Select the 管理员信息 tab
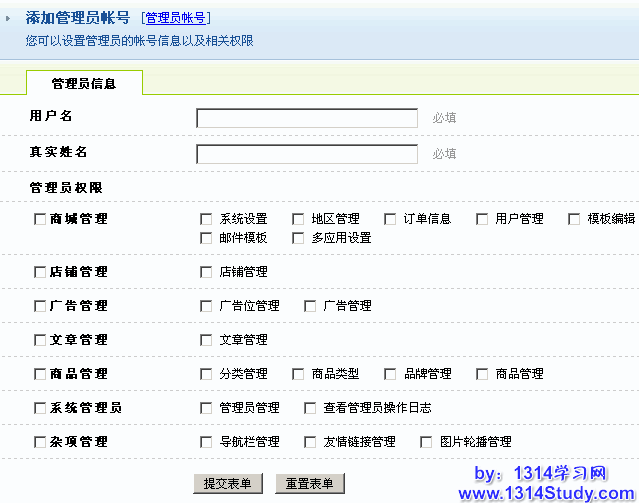 (x=84, y=83)
